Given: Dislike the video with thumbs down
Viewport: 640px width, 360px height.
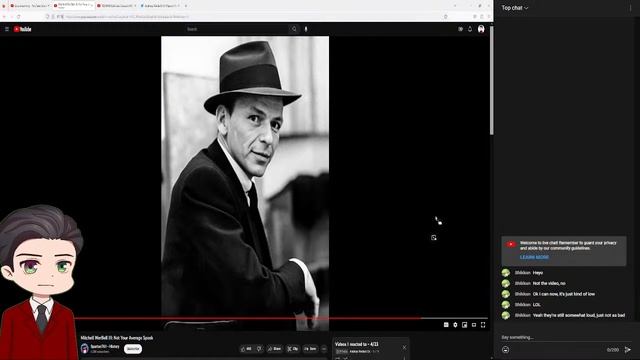Looking at the screenshot, I should click(259, 349).
